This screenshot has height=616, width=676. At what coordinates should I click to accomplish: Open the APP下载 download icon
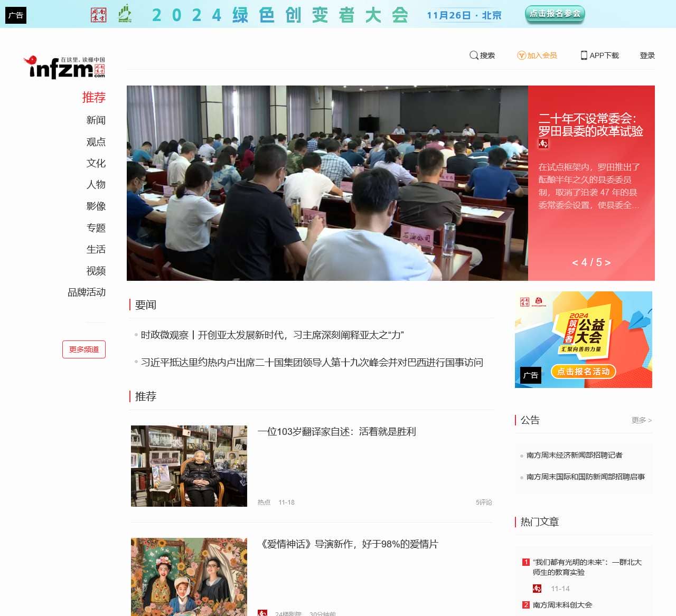pos(584,55)
